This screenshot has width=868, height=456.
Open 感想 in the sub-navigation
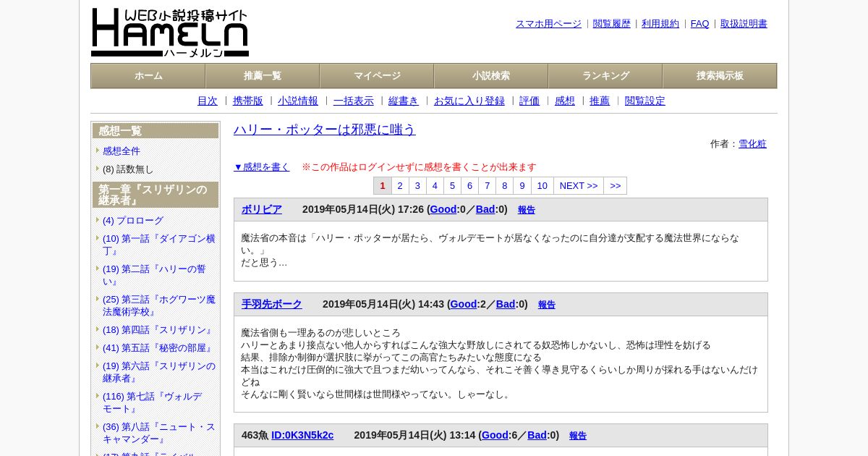pyautogui.click(x=565, y=101)
